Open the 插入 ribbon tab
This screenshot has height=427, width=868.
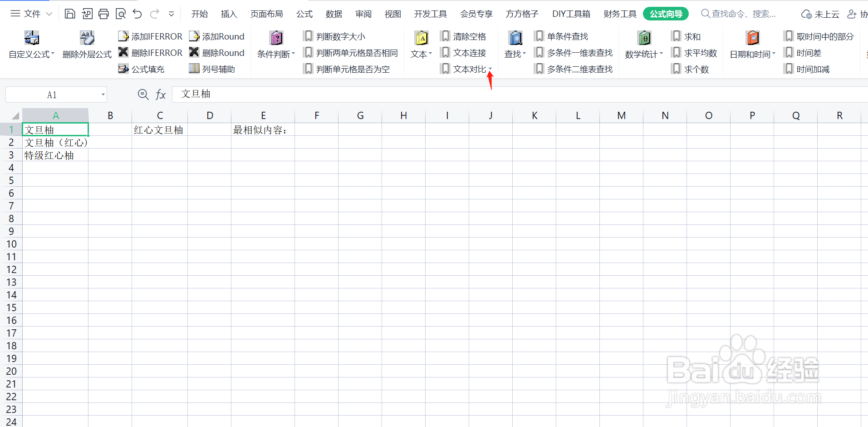pyautogui.click(x=229, y=14)
